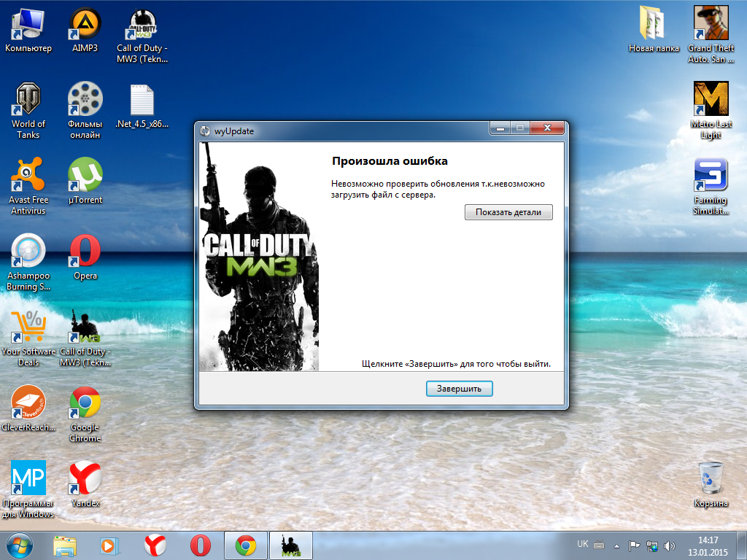Open Windows Explorer from taskbar
Screen dimensions: 747x560
[65, 546]
